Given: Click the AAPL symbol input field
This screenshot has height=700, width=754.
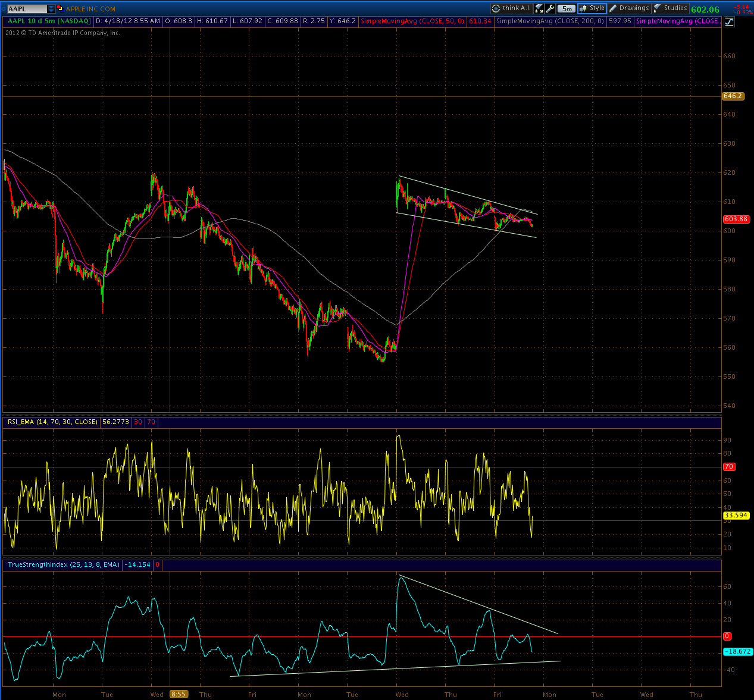Looking at the screenshot, I should [x=26, y=9].
